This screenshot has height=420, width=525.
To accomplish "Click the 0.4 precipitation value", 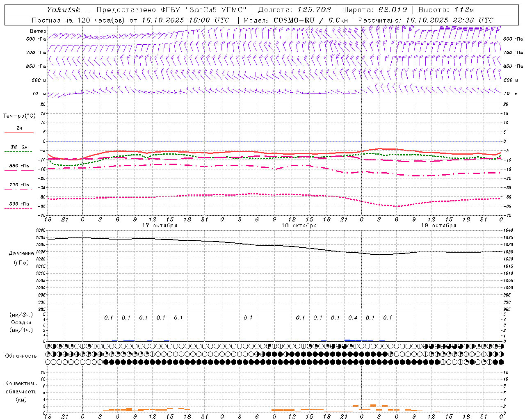I will click(x=353, y=317).
